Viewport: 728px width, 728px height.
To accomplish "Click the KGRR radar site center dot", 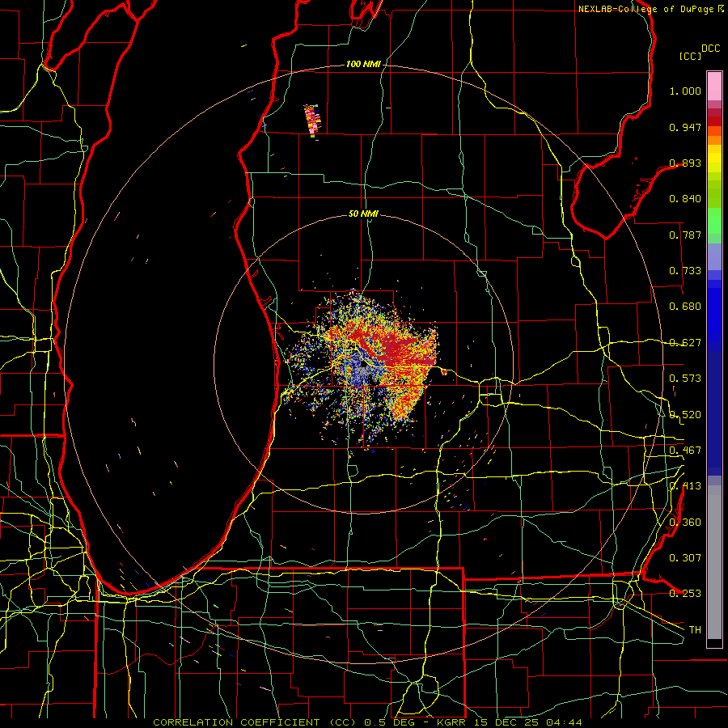I will tap(363, 365).
